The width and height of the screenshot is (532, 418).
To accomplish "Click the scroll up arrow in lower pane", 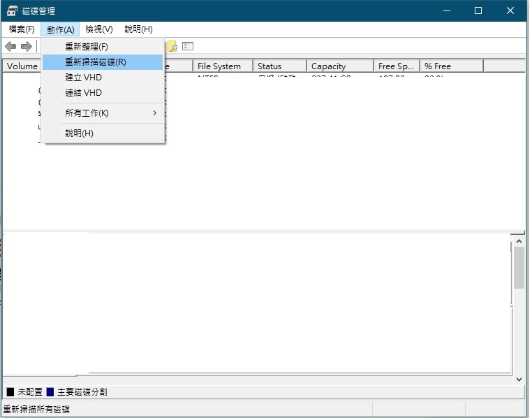I will [x=519, y=241].
